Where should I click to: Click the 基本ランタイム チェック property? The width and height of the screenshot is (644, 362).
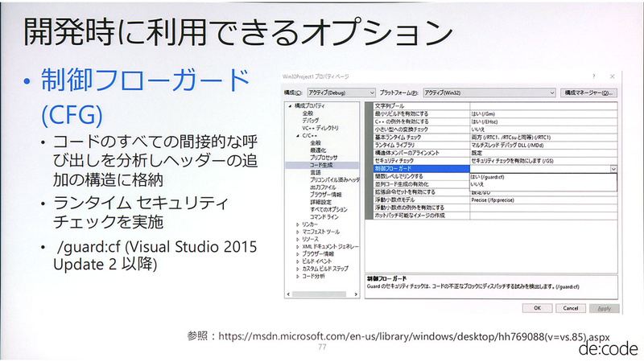pos(421,137)
